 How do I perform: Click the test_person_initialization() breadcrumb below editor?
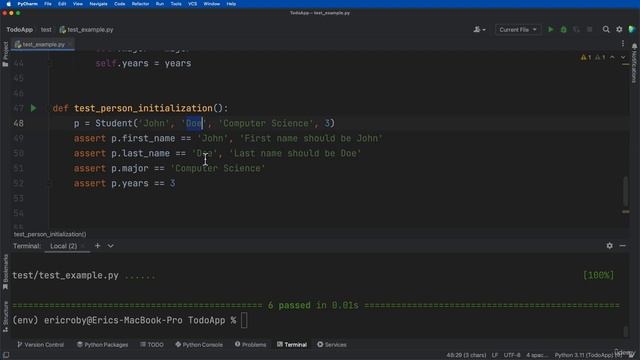pyautogui.click(x=50, y=234)
